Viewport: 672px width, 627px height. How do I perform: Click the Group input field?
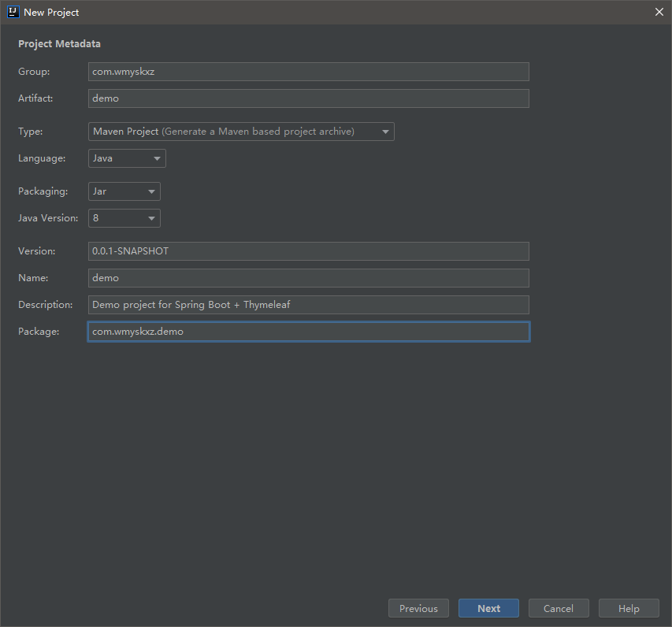[x=309, y=72]
